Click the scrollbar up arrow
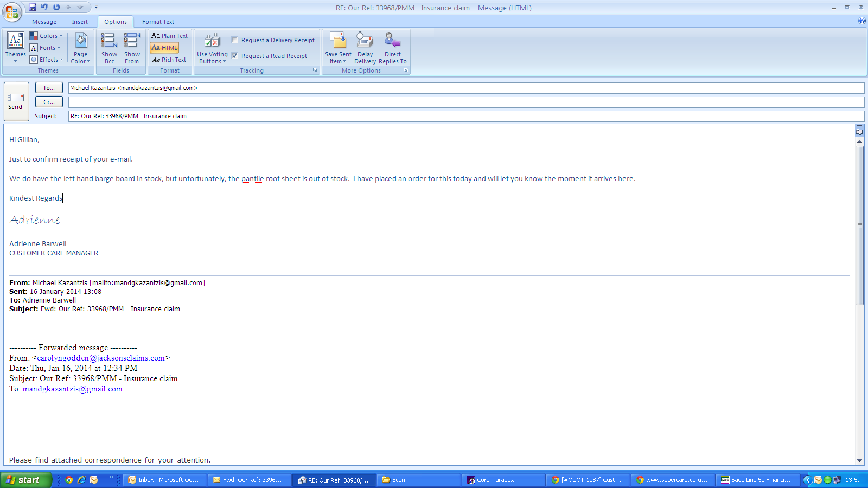Viewport: 868px width, 488px height. (x=859, y=142)
